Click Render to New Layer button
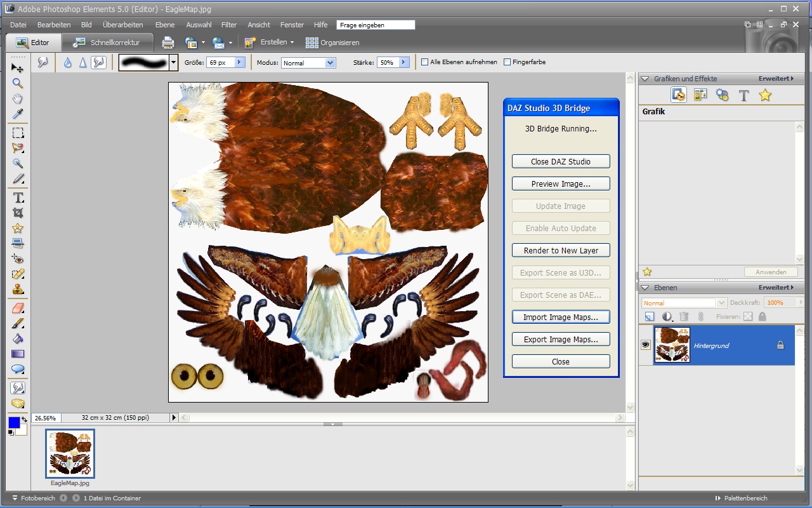 pyautogui.click(x=561, y=250)
